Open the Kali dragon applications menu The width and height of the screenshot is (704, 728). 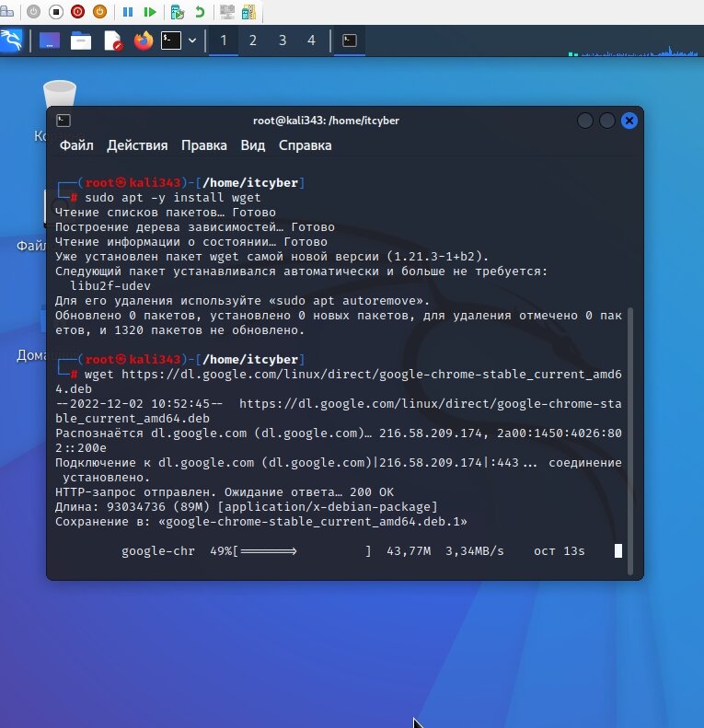pos(11,40)
